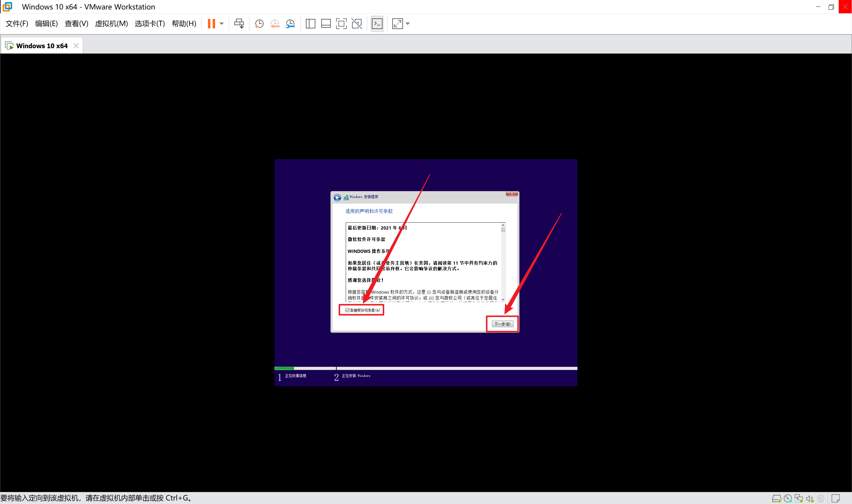Select the Windows 10 x64 tab

click(41, 46)
